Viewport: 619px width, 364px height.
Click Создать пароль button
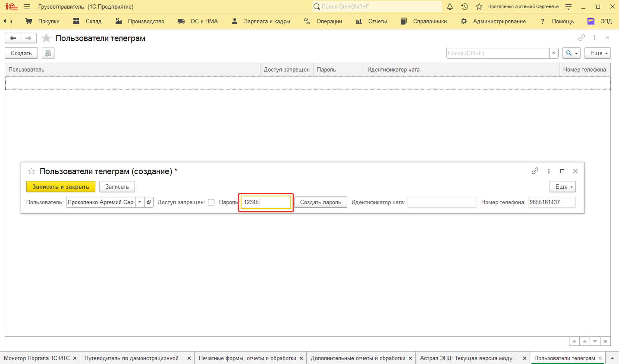coord(321,202)
